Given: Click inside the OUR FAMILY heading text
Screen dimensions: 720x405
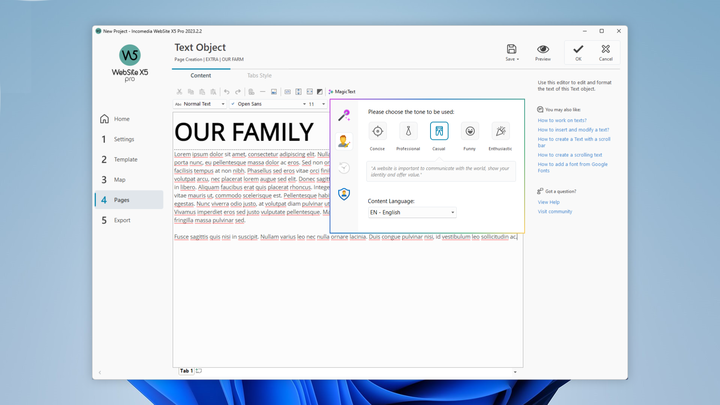Looking at the screenshot, I should tap(244, 132).
